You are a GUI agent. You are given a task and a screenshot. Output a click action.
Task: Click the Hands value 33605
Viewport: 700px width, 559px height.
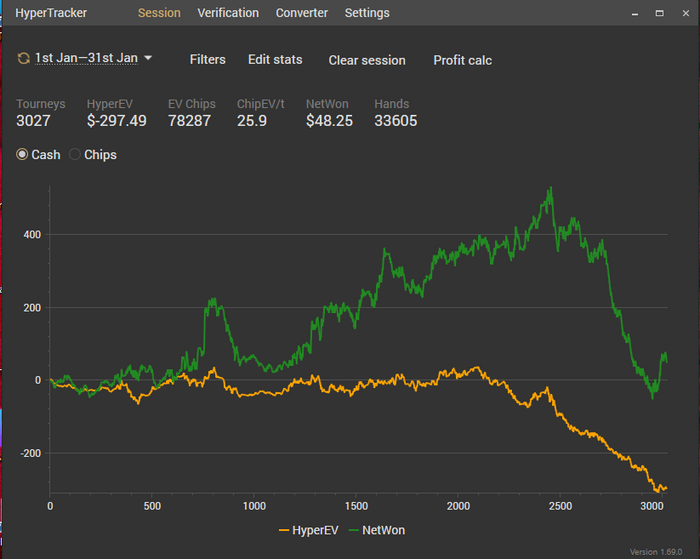click(x=396, y=121)
